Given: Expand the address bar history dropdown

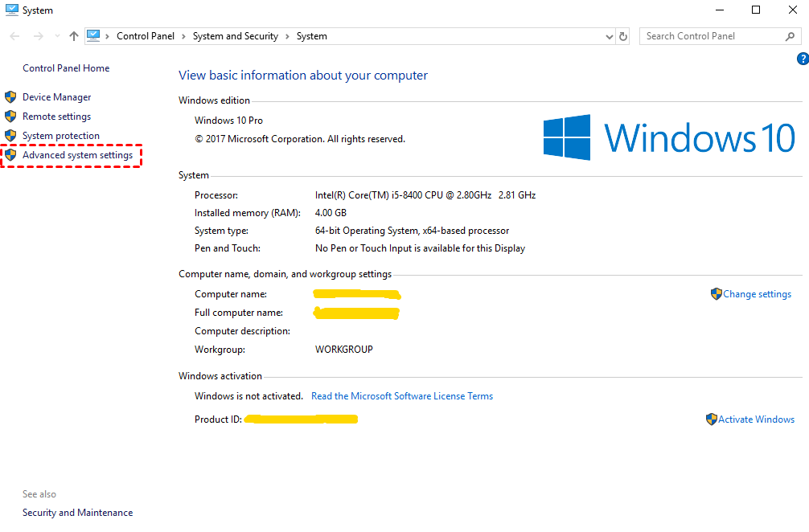Looking at the screenshot, I should click(x=609, y=36).
